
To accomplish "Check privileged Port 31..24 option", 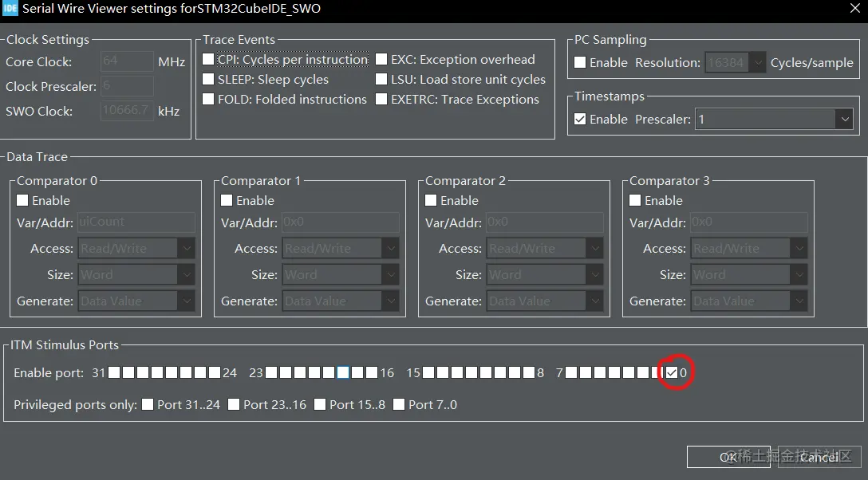I will (148, 405).
